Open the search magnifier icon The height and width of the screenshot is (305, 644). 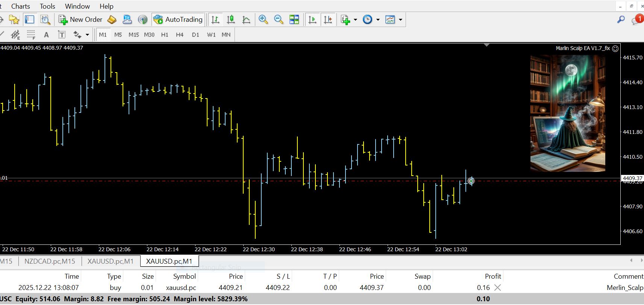coord(621,20)
